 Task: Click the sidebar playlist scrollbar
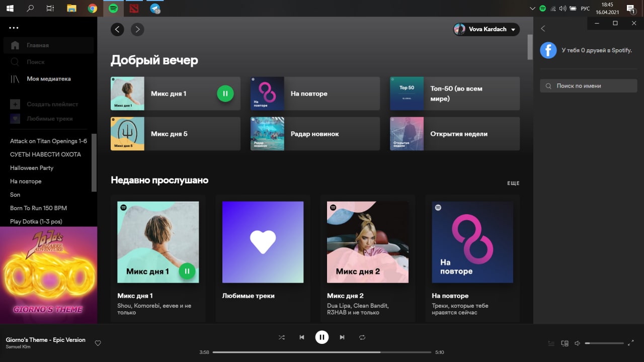(x=94, y=162)
